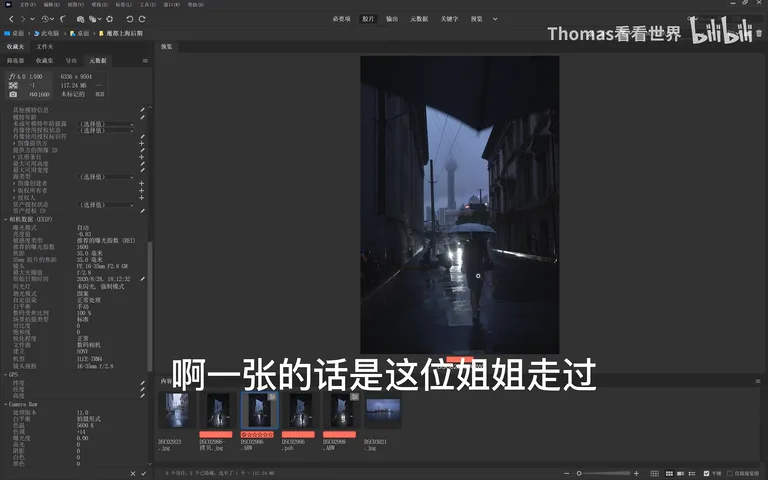Select the 必要项 workspace
768x480 pixels.
coord(341,19)
